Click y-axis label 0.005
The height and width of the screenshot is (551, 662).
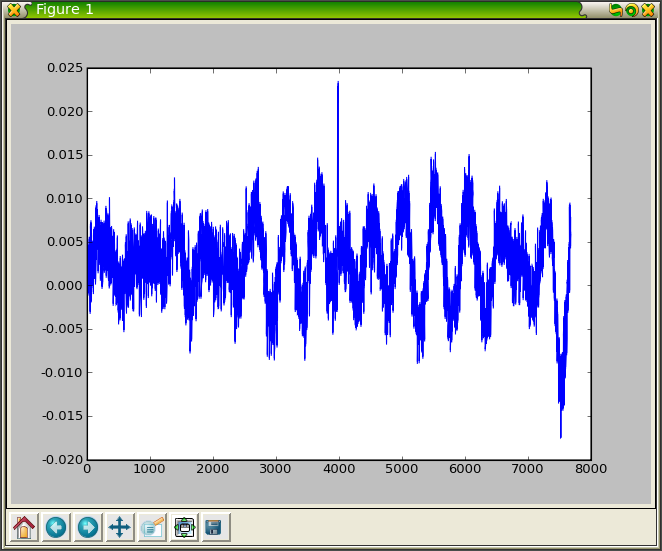click(x=65, y=242)
